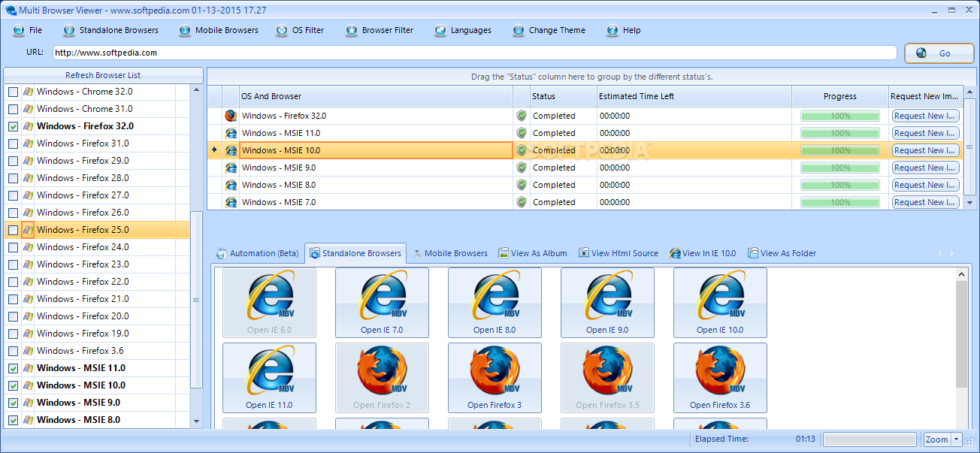980x453 pixels.
Task: Check the Windows - Chrome 31.0 checkbox
Action: pyautogui.click(x=13, y=109)
